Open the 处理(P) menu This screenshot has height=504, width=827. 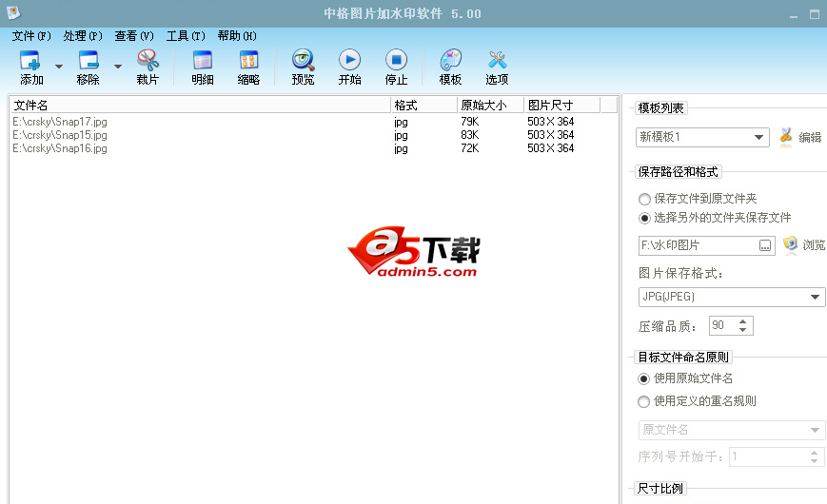pyautogui.click(x=83, y=36)
